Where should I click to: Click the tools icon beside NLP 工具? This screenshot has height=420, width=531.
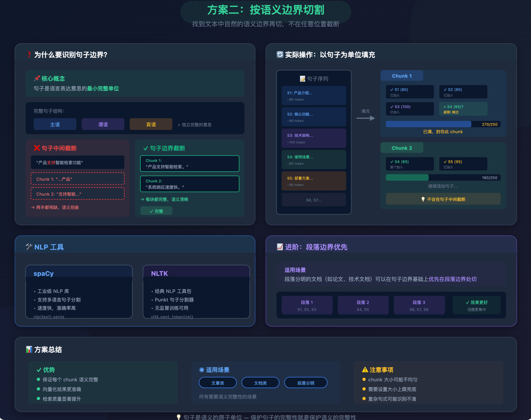pyautogui.click(x=29, y=247)
